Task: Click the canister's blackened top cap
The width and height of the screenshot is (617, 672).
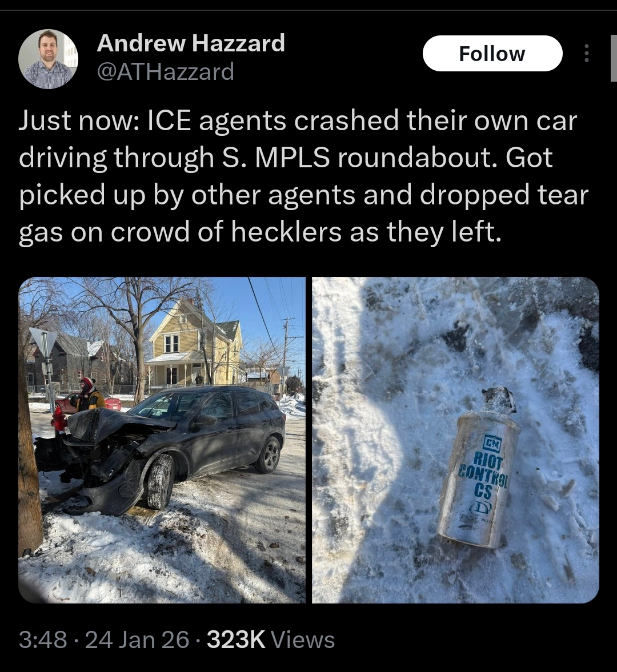Action: pyautogui.click(x=498, y=400)
